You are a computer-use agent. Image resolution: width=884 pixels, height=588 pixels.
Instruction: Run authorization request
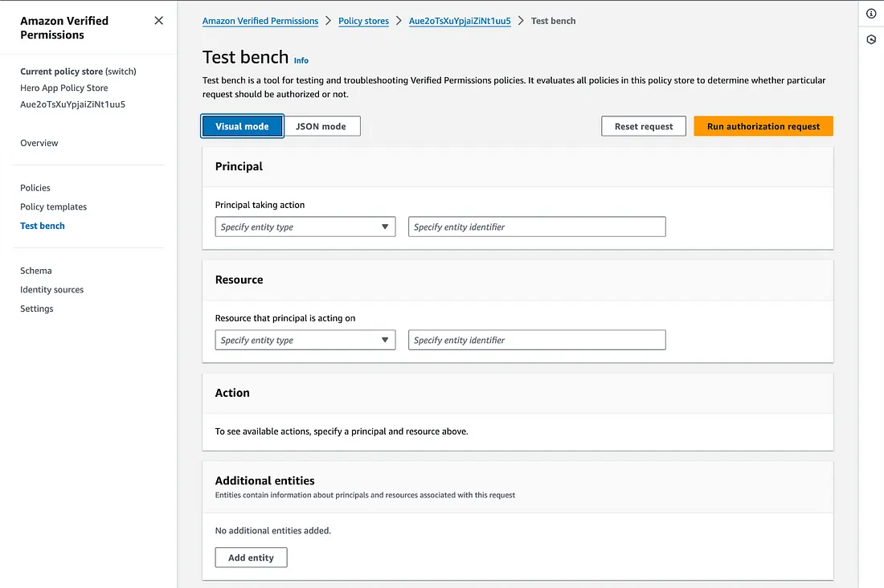coord(763,126)
